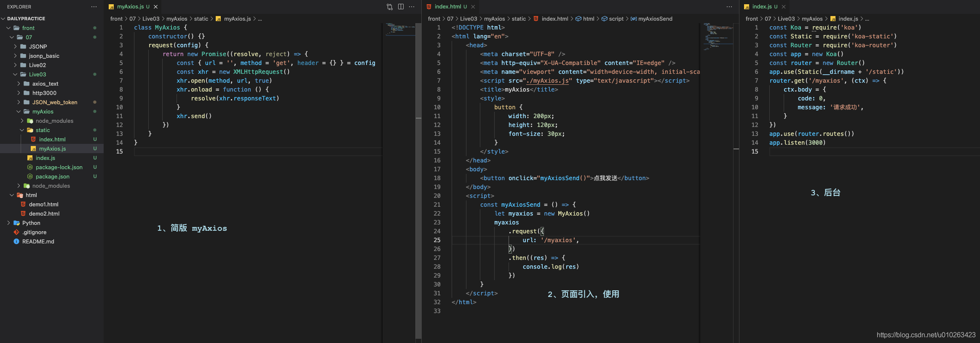Click Live03 breadcrumb in myAxios.js editor
980x343 pixels.
click(x=151, y=19)
